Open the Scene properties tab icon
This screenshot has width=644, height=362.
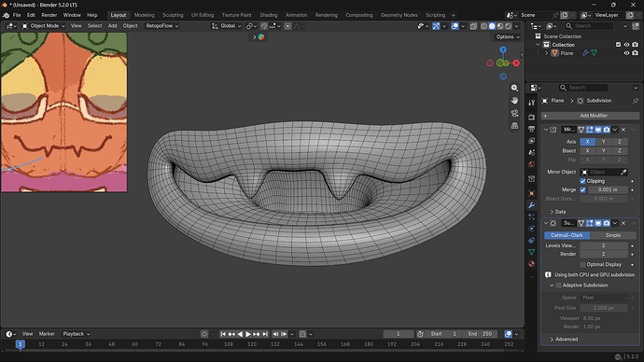point(531,152)
